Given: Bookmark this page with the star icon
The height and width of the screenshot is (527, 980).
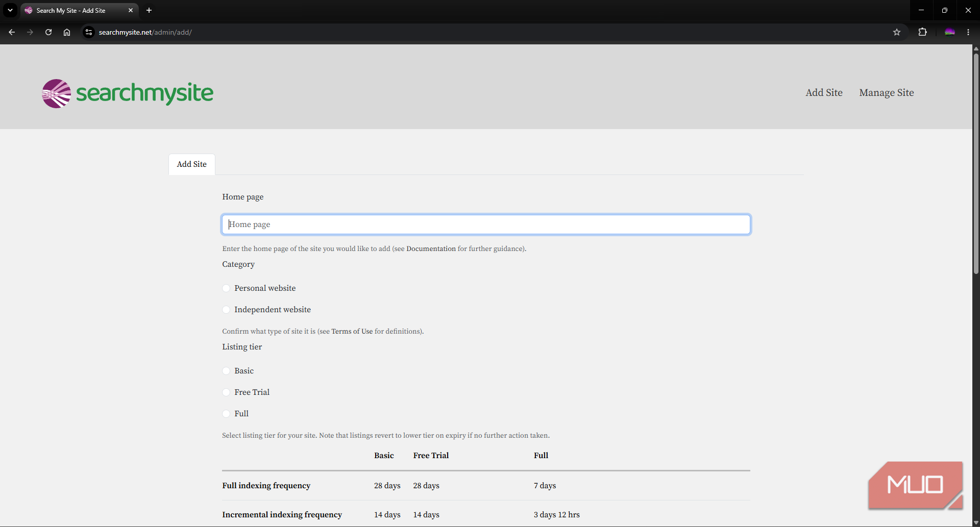Looking at the screenshot, I should click(897, 32).
